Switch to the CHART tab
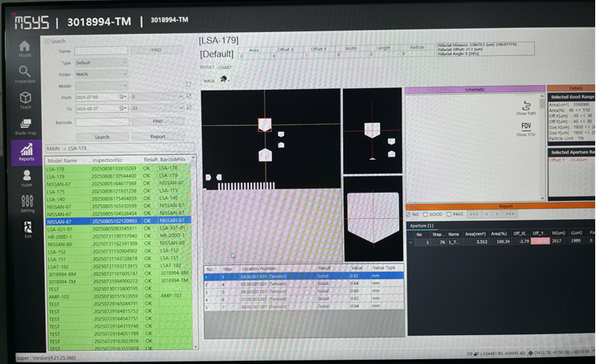The image size is (596, 364). [225, 68]
